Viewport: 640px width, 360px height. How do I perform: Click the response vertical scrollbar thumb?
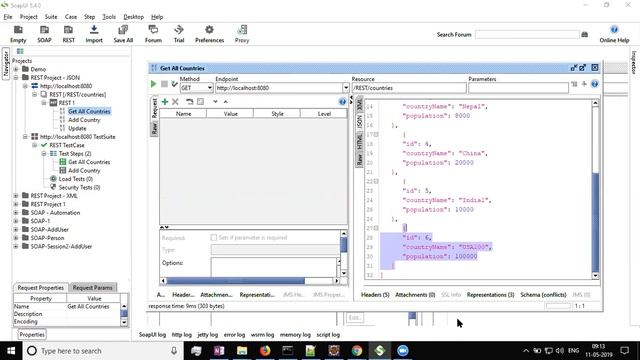click(595, 222)
